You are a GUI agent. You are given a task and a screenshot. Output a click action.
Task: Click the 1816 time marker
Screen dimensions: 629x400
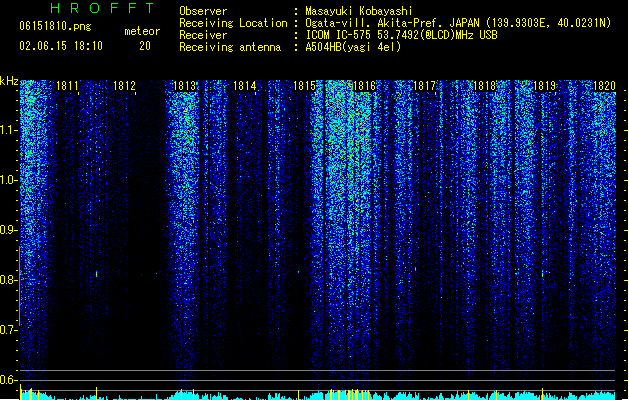[364, 86]
